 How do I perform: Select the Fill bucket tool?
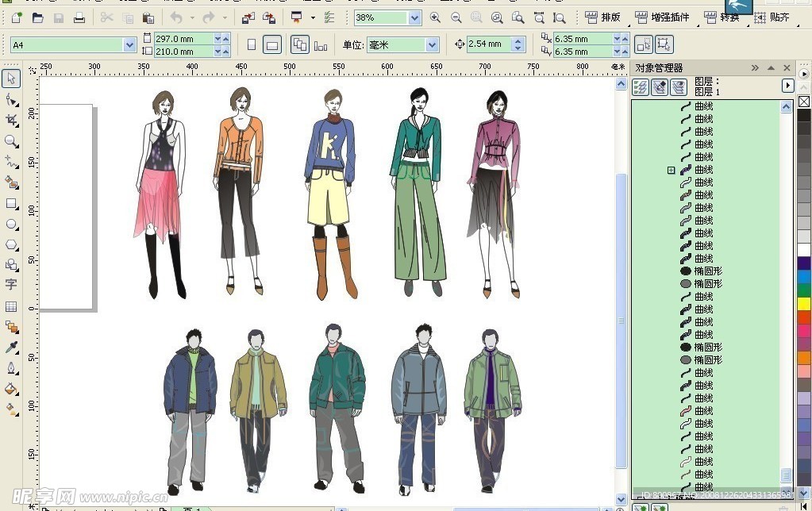click(x=11, y=389)
